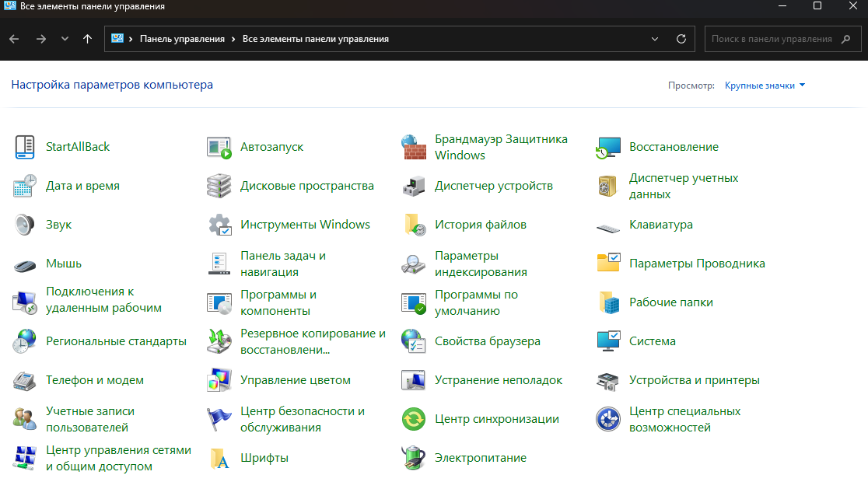Click Все элементы панели управления breadcrumb
The image size is (868, 482).
click(x=316, y=39)
